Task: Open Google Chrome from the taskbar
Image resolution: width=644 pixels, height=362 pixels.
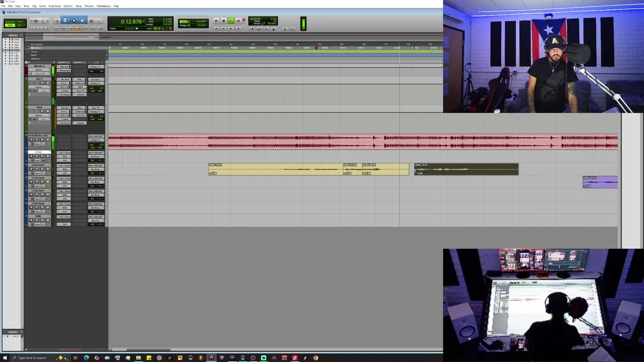Action: click(315, 358)
